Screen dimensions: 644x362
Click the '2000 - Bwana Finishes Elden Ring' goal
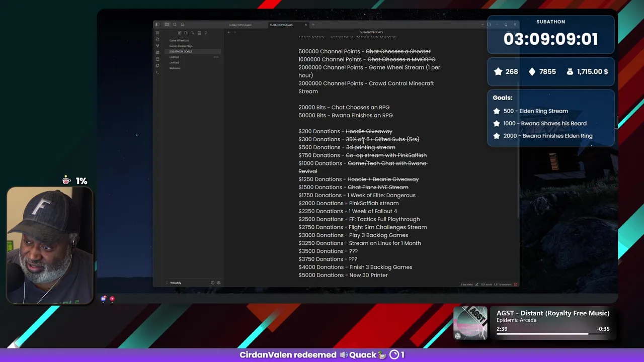543,136
